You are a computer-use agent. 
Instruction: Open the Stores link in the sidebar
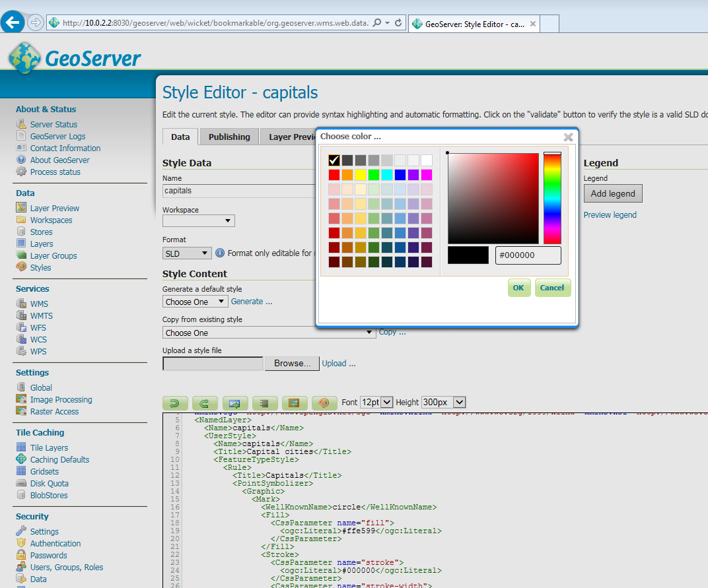pyautogui.click(x=41, y=232)
